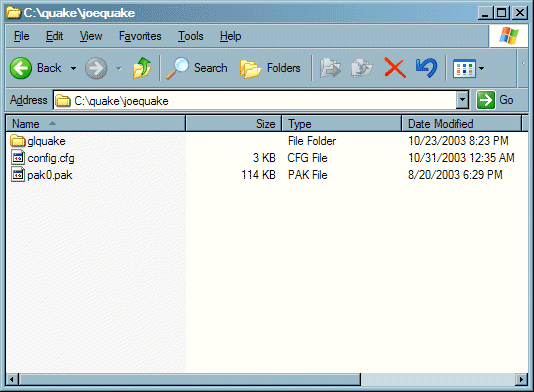Image resolution: width=534 pixels, height=392 pixels.
Task: Click the PAK File type cell
Action: pos(308,175)
